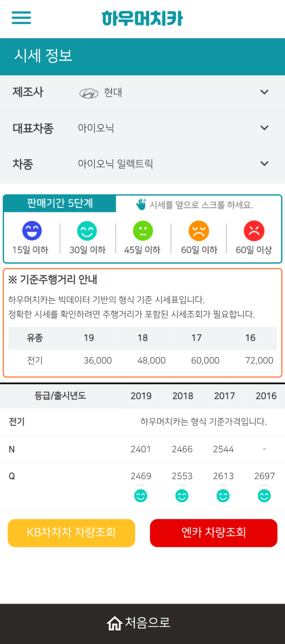This screenshot has height=644, width=285.
Task: Expand the 차종 dropdown chevron
Action: pyautogui.click(x=264, y=164)
